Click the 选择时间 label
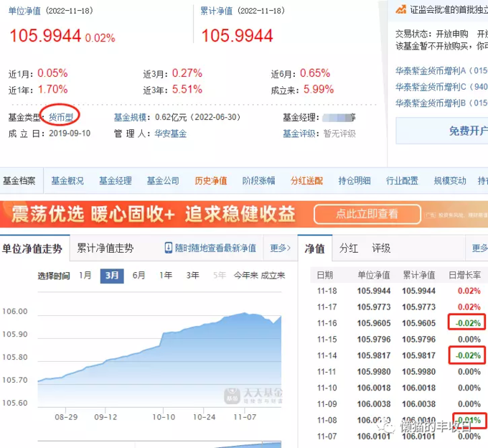 pos(54,276)
